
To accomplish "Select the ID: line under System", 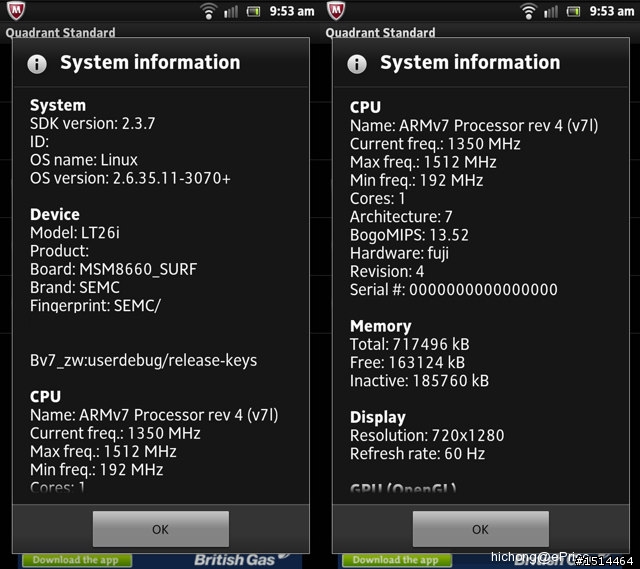I will point(40,142).
